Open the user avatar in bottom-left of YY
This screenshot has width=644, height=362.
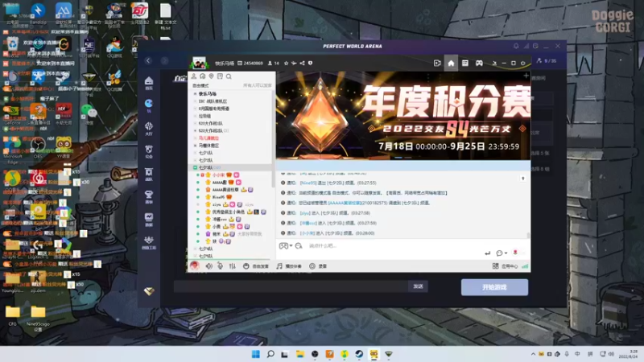[x=194, y=266]
